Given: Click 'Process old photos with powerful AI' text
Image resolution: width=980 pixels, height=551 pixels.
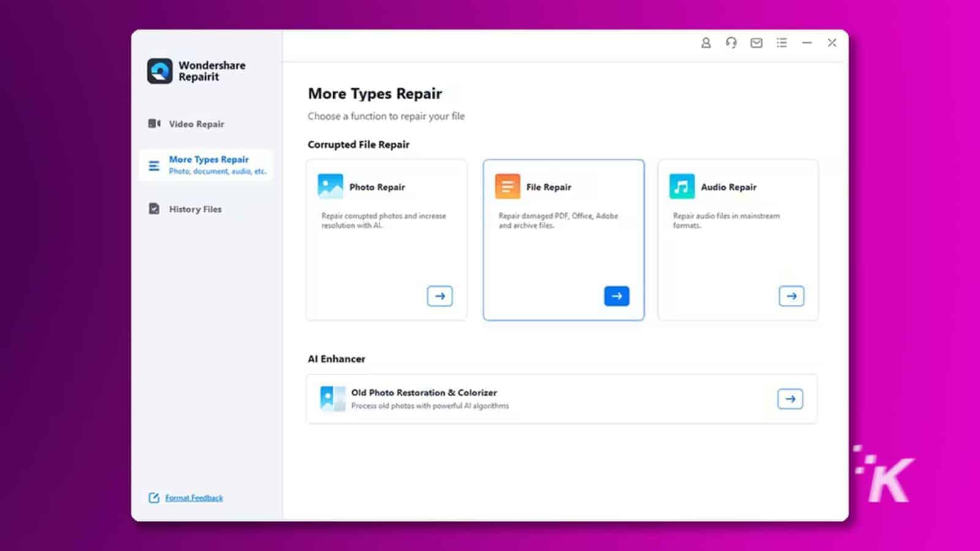Looking at the screenshot, I should click(430, 406).
